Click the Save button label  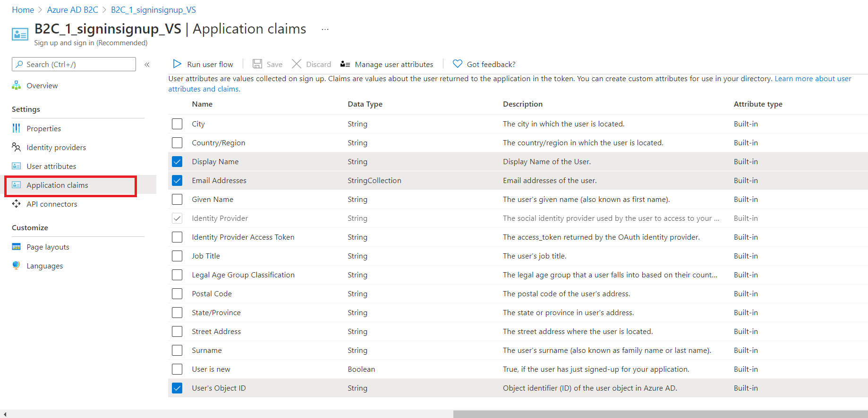click(274, 65)
